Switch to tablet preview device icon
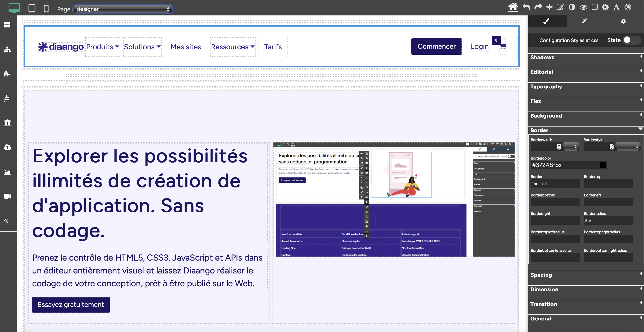 32,8
